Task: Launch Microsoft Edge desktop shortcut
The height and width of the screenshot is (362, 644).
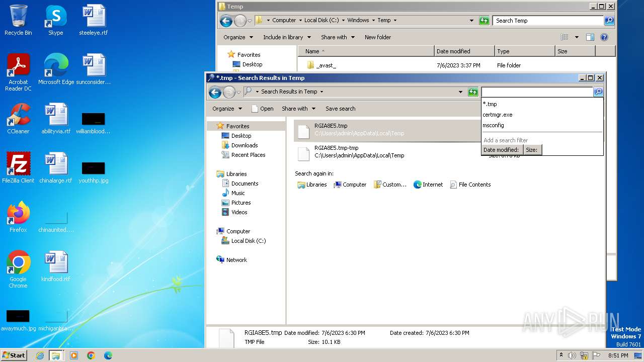Action: point(56,69)
